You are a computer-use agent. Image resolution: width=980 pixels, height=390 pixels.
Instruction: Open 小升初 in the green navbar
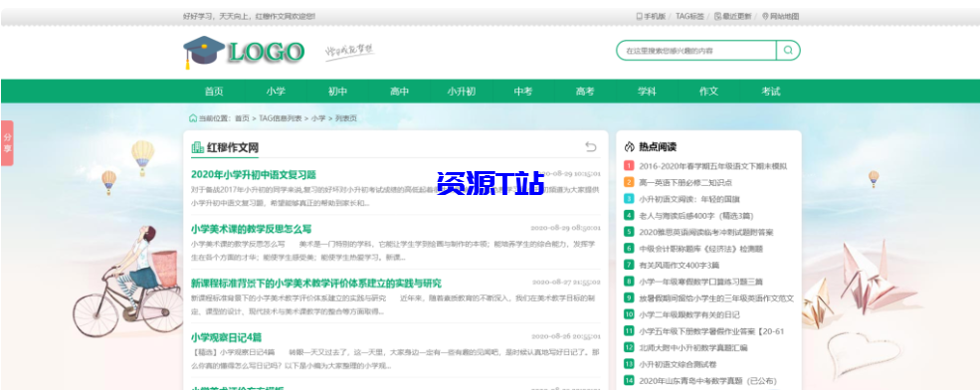coord(462,92)
